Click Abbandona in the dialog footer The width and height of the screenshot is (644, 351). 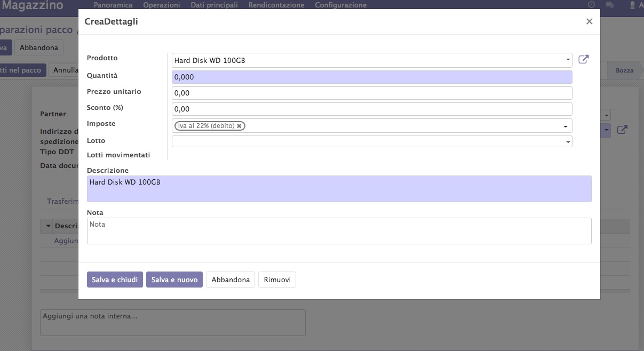230,280
